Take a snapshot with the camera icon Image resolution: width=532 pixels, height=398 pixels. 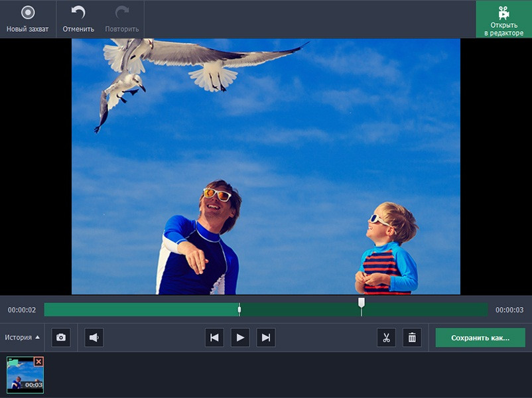(x=61, y=338)
